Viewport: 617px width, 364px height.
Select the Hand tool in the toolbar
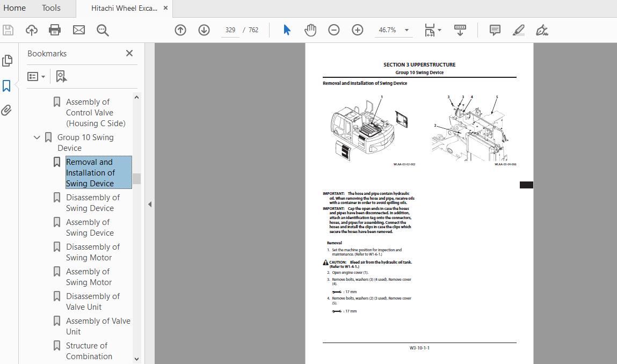click(310, 30)
